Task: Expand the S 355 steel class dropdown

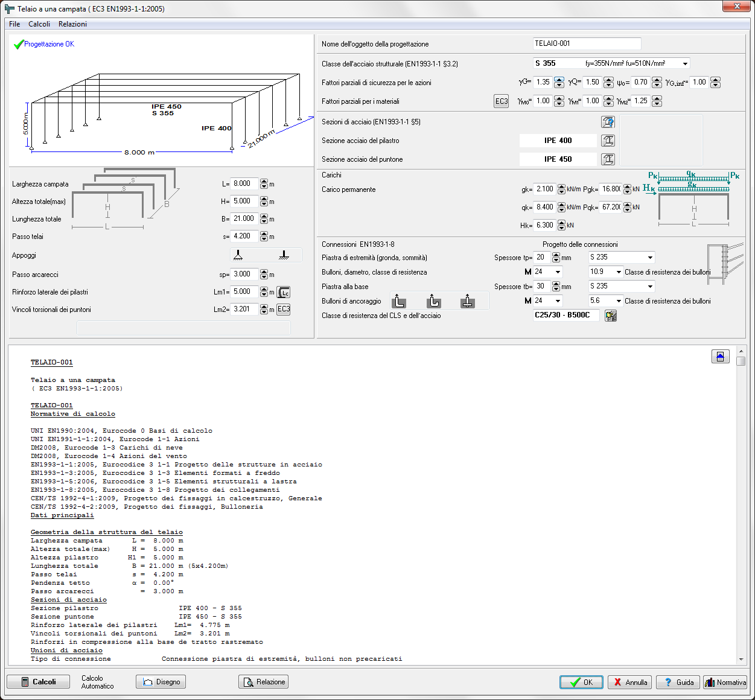Action: [611, 63]
